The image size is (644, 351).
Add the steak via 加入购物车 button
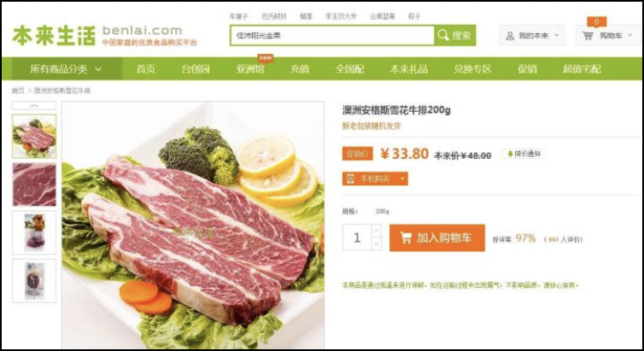(437, 237)
